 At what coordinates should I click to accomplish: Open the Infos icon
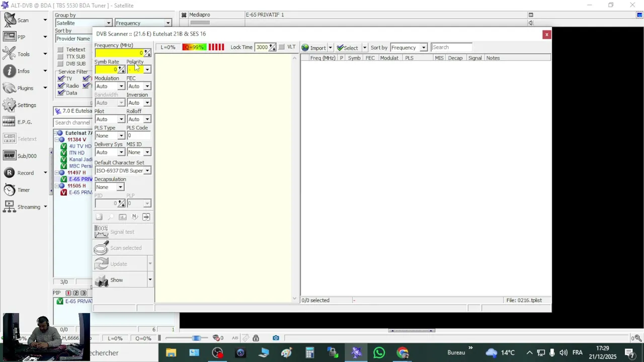10,71
